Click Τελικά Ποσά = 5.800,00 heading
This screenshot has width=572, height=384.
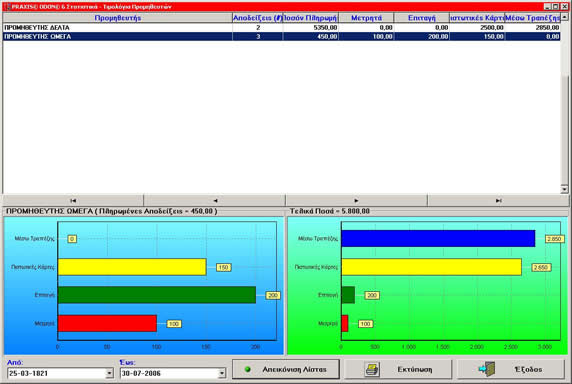coord(329,211)
